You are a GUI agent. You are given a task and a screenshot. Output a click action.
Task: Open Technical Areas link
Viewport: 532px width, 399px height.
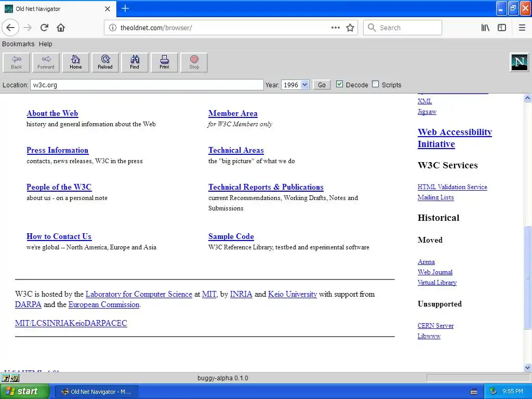(x=236, y=150)
